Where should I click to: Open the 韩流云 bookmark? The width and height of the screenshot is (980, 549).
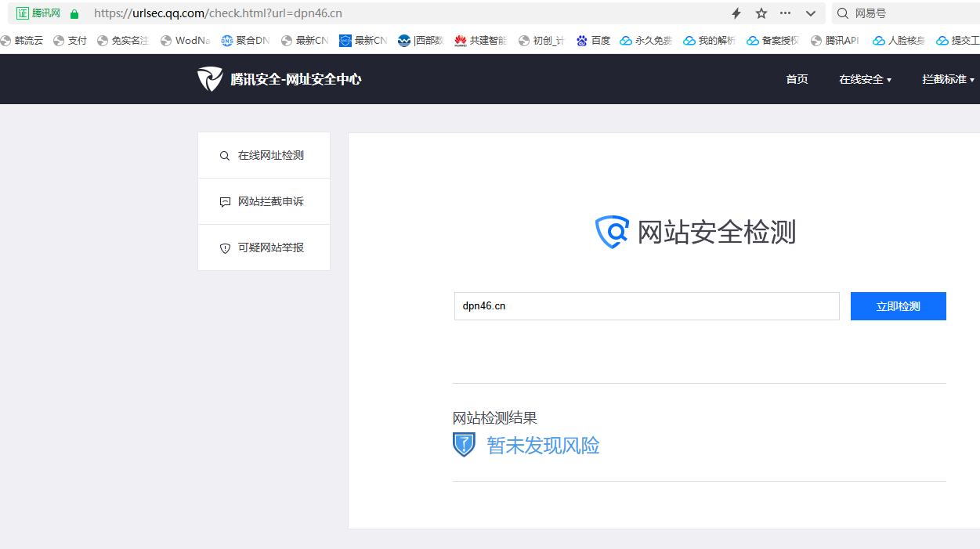[x=22, y=41]
